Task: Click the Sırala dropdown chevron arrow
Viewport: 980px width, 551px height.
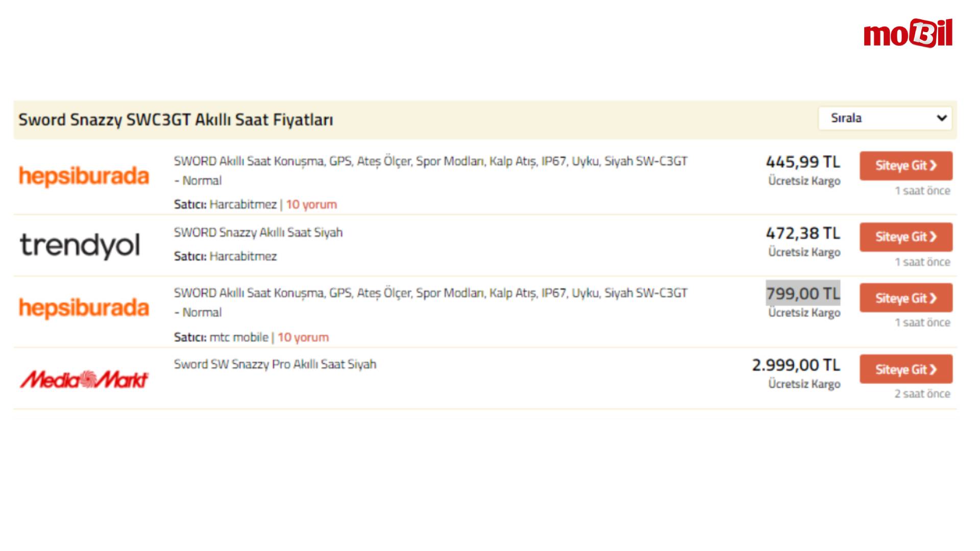Action: click(941, 118)
